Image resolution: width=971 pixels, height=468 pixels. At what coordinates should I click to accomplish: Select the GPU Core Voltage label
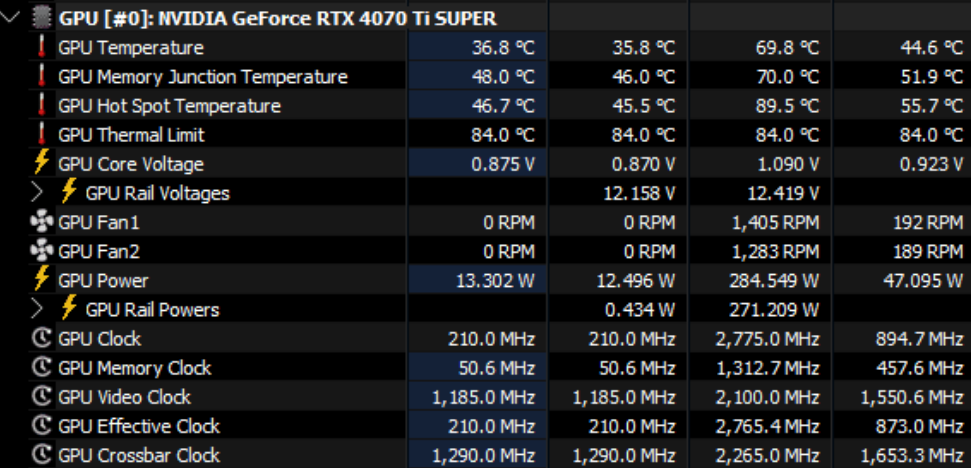[x=131, y=164]
